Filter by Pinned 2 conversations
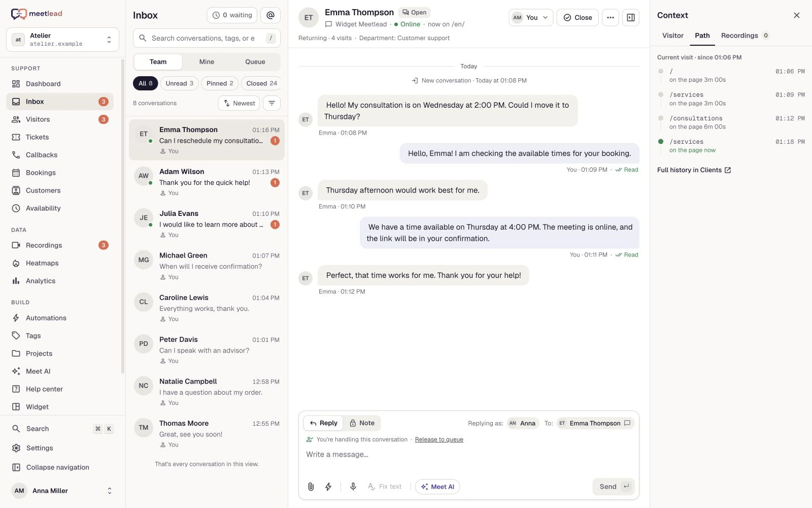Screen dimensions: 812x508 point(220,83)
